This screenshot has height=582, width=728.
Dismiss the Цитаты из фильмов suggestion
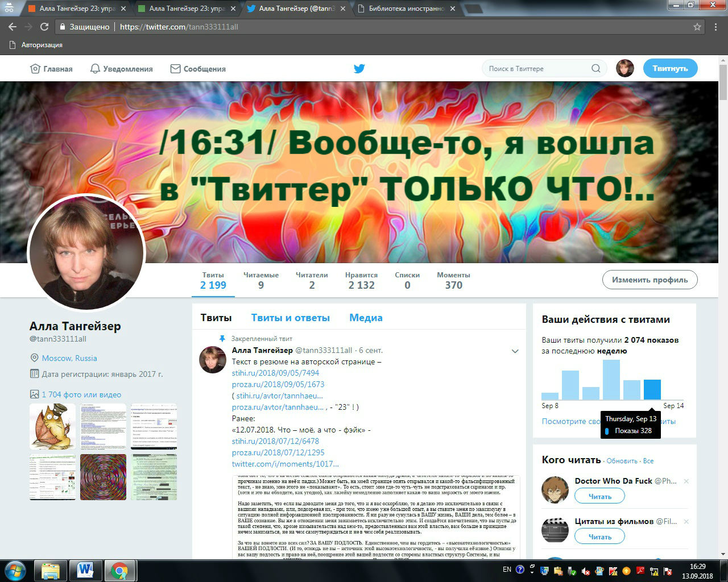tap(686, 522)
